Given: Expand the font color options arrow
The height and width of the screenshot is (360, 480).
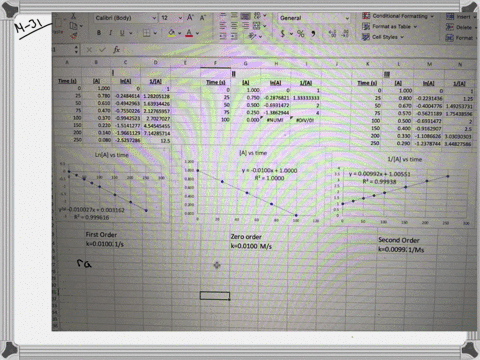Looking at the screenshot, I should click(197, 33).
